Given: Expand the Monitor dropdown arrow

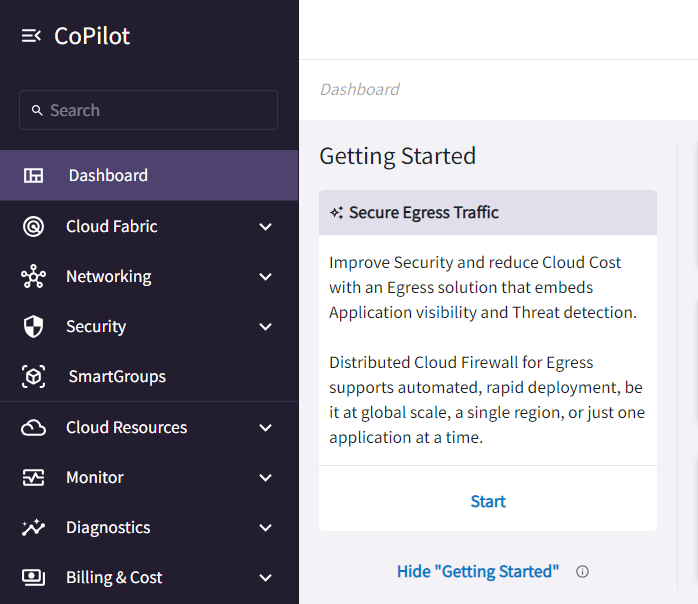Looking at the screenshot, I should pos(265,478).
